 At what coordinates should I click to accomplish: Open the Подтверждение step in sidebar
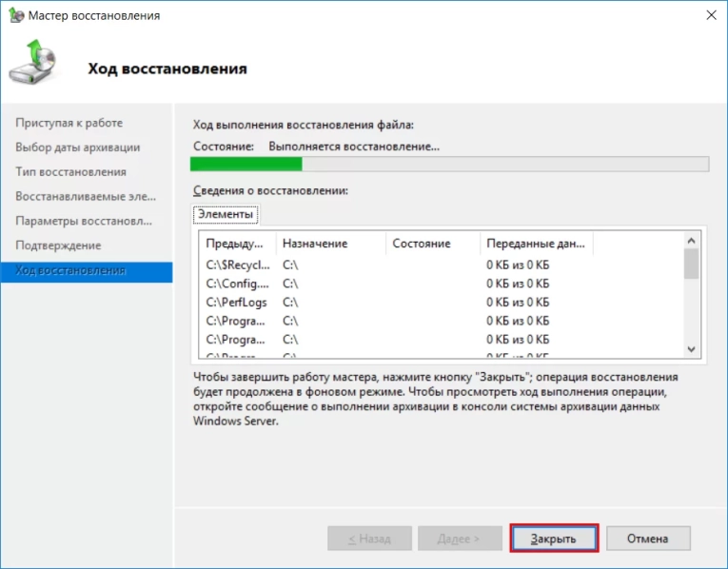58,245
